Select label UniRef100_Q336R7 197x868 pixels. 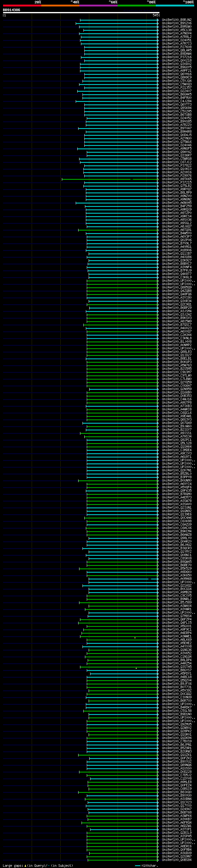pos(176,155)
